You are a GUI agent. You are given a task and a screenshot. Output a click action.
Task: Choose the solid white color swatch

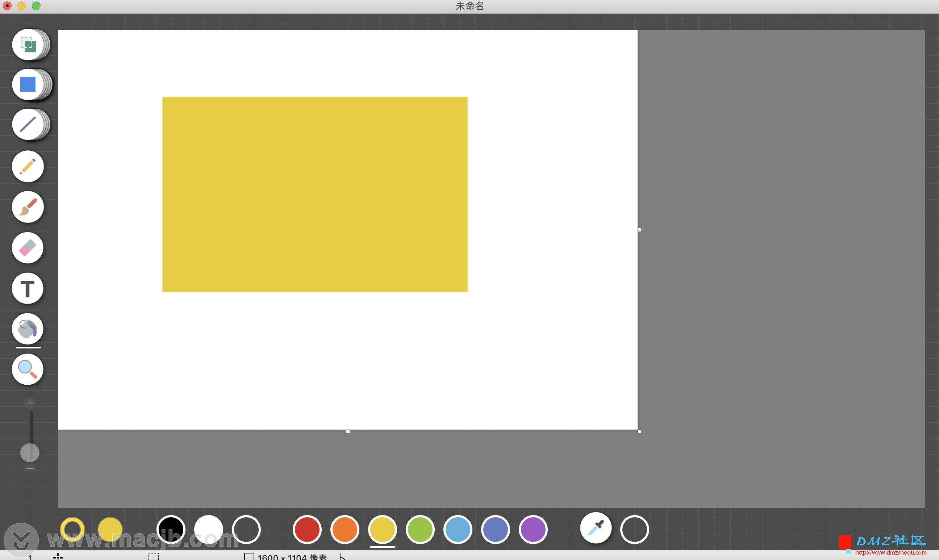209,530
